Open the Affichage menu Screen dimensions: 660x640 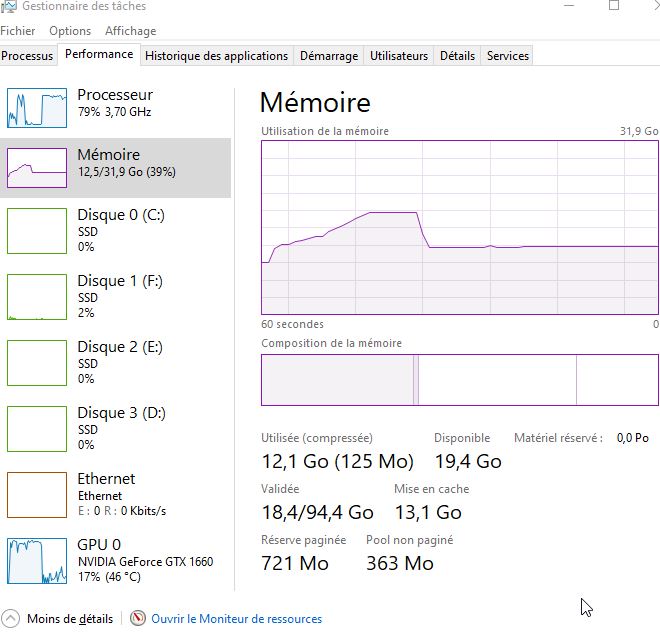130,31
